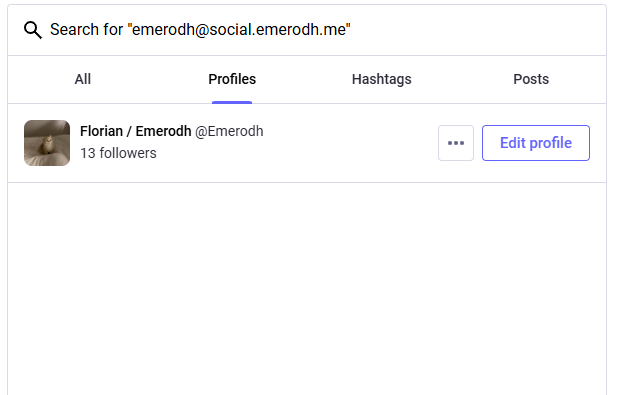The height and width of the screenshot is (395, 617).
Task: Open the Hashtags tab
Action: click(382, 79)
